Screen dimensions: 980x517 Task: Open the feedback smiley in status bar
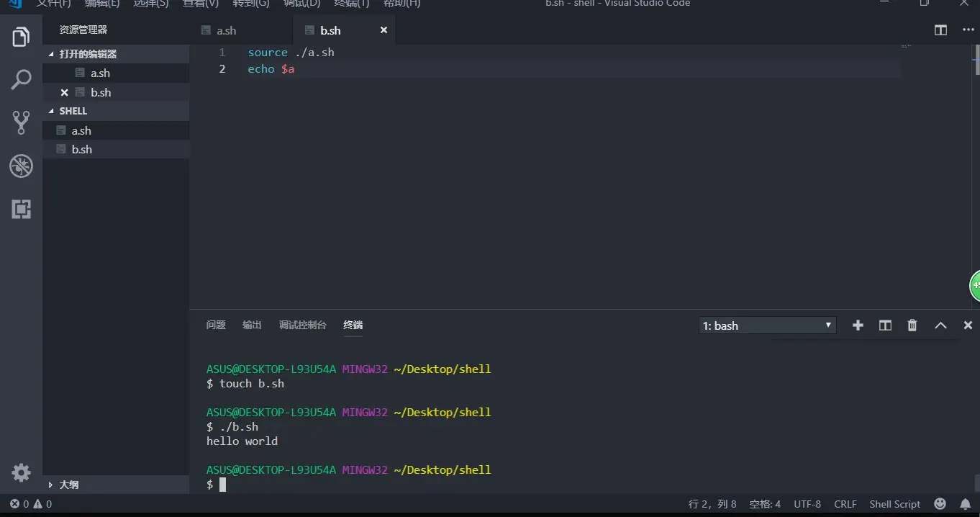point(940,504)
